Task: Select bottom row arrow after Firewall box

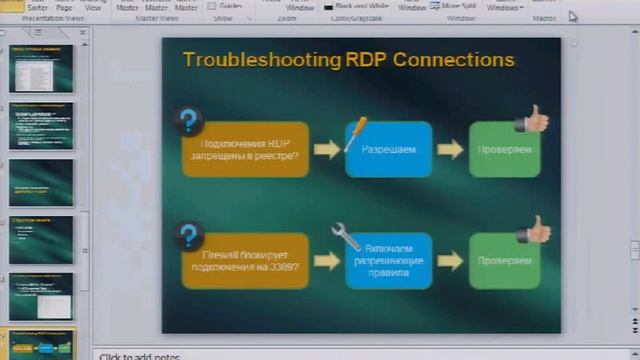Action: (x=327, y=261)
